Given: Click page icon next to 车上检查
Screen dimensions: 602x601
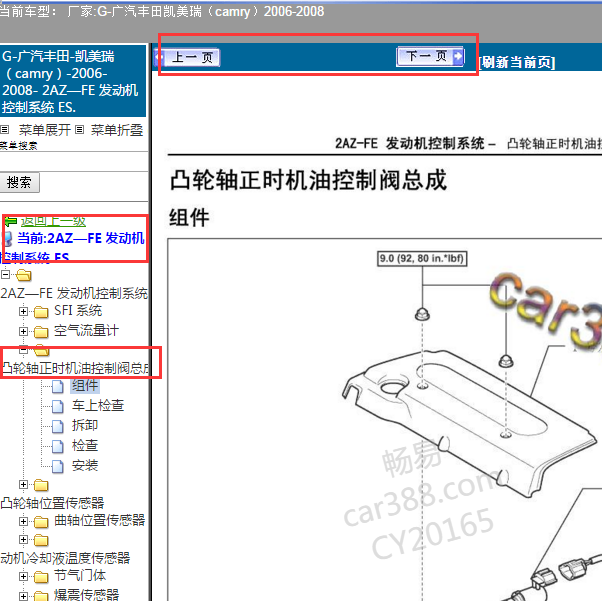Looking at the screenshot, I should tap(58, 406).
